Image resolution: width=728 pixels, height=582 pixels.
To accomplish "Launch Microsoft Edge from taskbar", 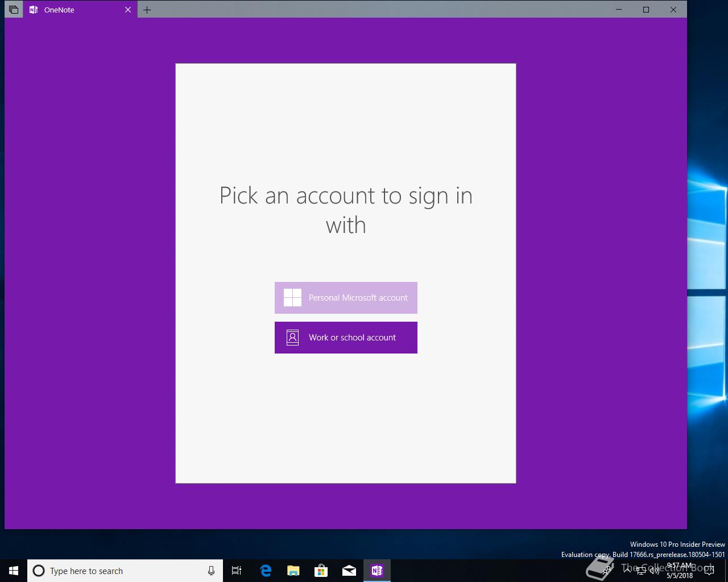I will 266,571.
